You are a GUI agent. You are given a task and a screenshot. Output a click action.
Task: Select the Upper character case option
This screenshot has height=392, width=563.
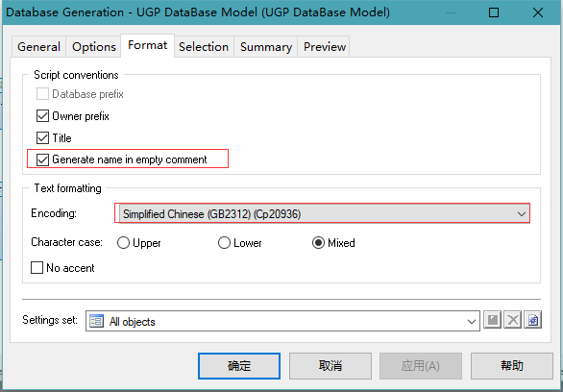(123, 243)
